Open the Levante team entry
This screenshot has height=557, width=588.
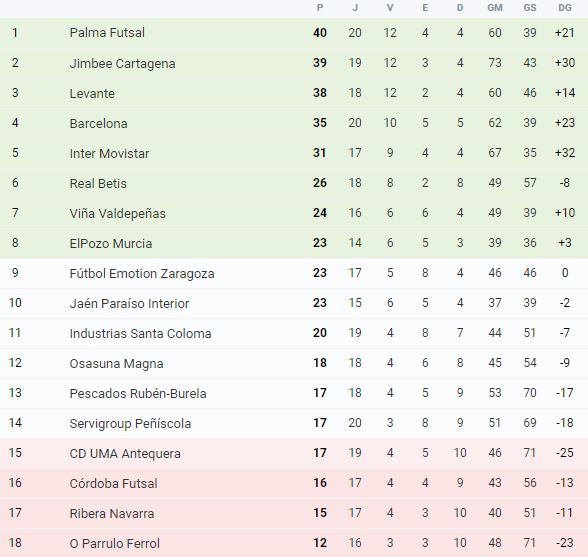[92, 93]
